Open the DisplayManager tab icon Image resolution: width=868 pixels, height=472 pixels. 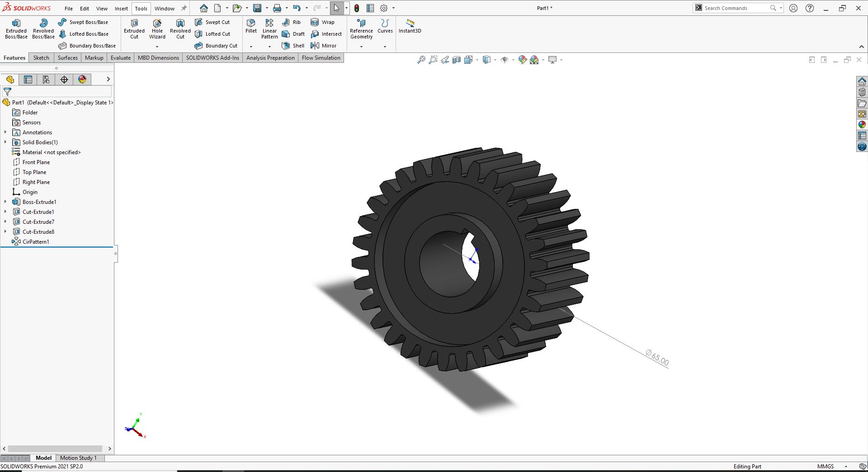[82, 80]
